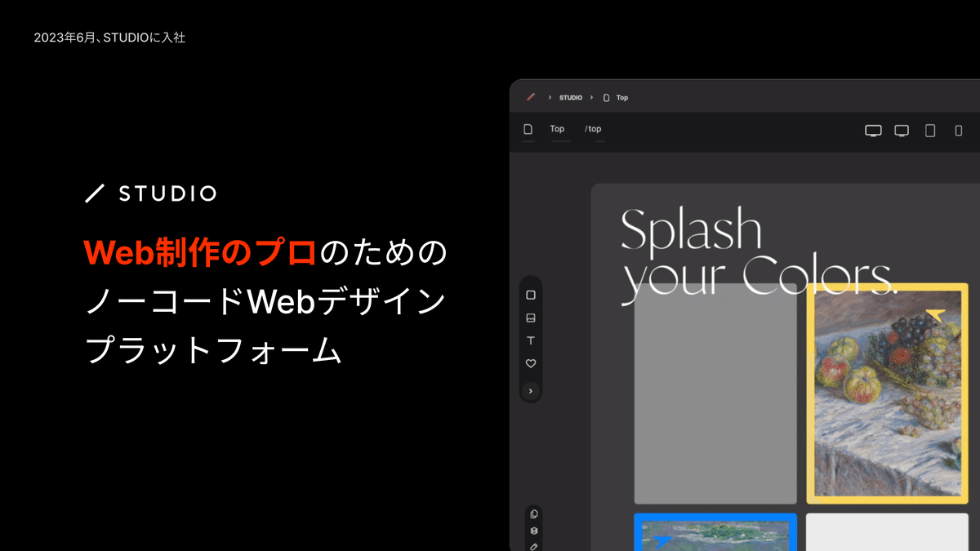Select the white box below fruit painting
Screen dimensions: 980x551
coord(888,532)
